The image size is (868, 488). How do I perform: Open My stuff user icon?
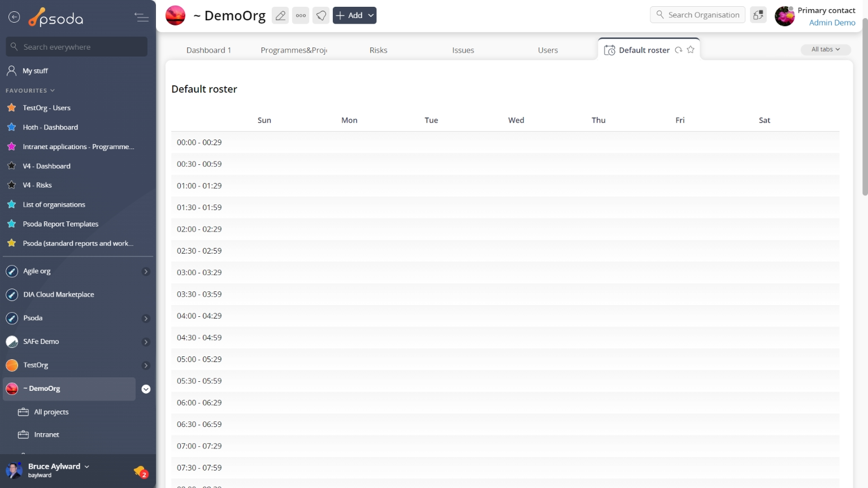pyautogui.click(x=11, y=71)
